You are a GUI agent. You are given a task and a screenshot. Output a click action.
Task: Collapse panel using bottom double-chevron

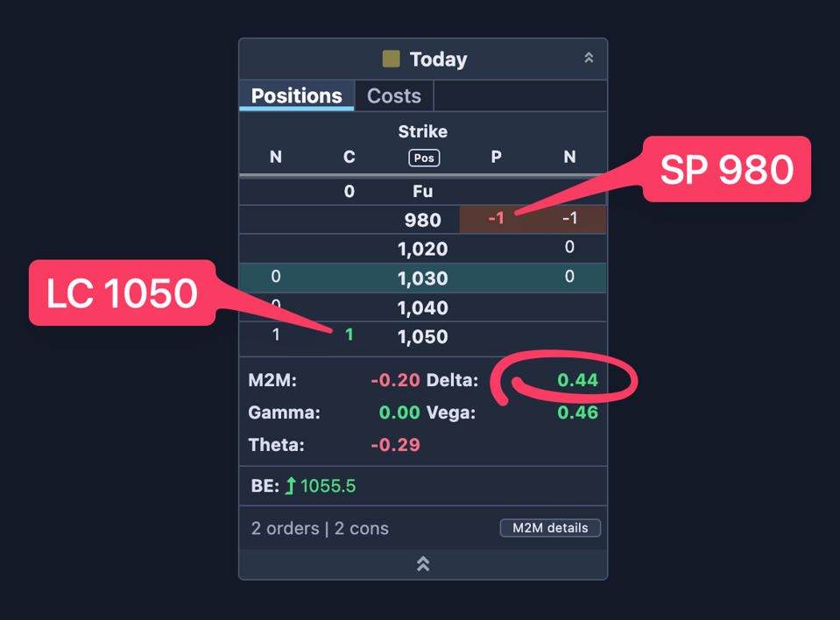pos(423,564)
